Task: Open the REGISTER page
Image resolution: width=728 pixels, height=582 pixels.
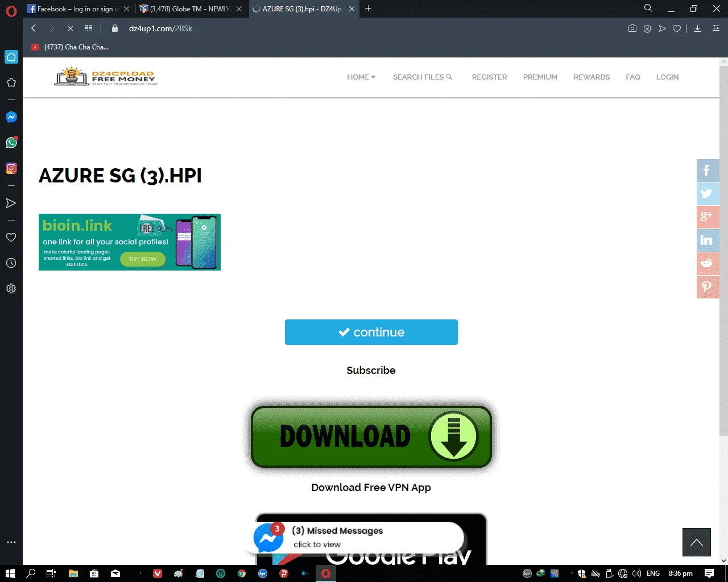Action: [x=489, y=77]
